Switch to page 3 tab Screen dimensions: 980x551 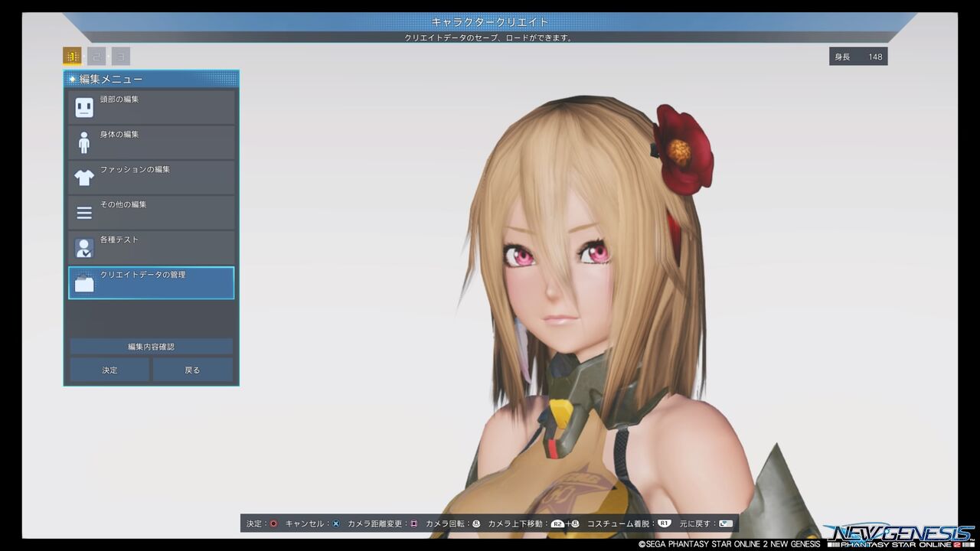[x=121, y=56]
